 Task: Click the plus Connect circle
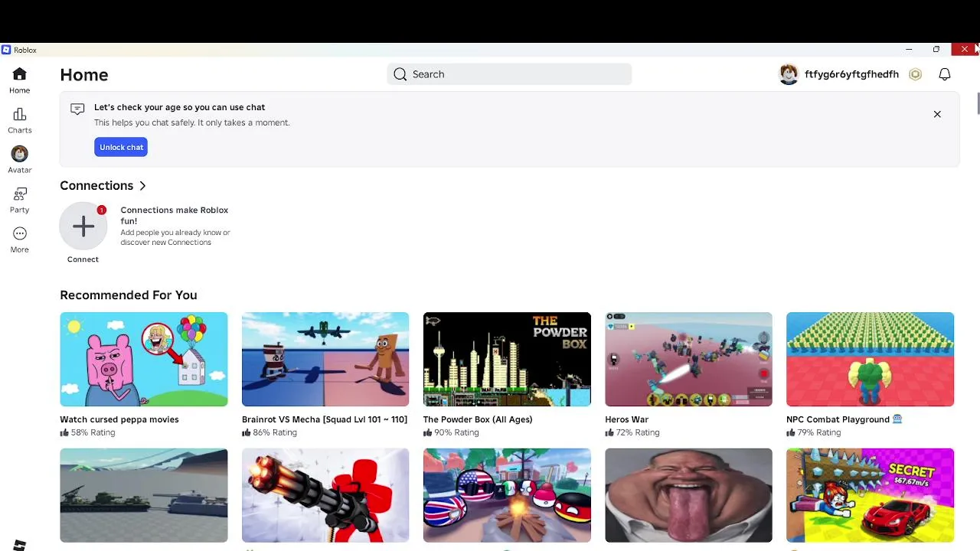click(83, 226)
